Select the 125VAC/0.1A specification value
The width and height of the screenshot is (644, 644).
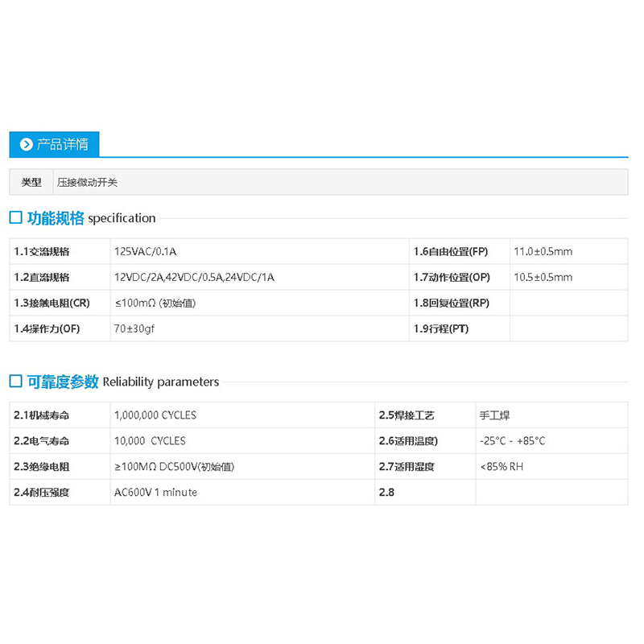(x=146, y=251)
